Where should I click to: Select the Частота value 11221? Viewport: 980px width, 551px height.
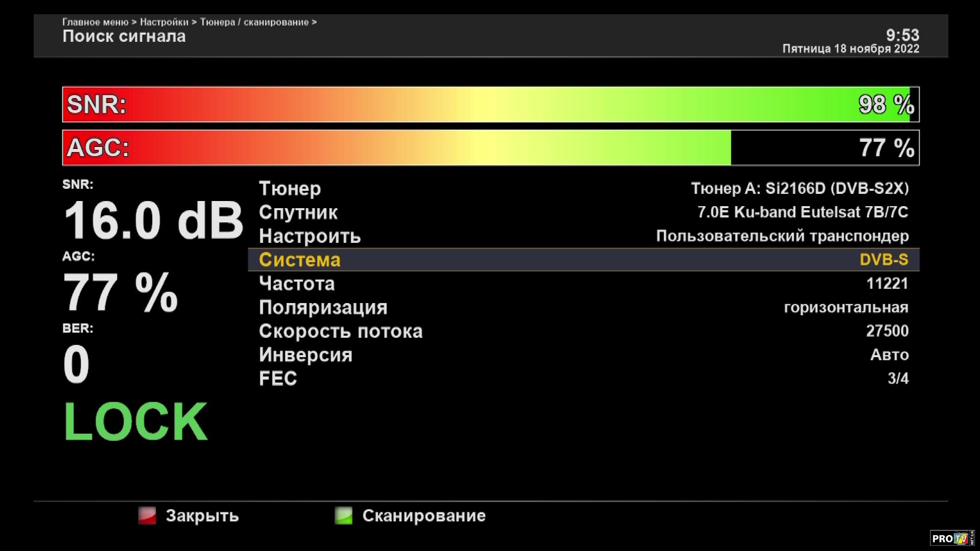point(887,283)
